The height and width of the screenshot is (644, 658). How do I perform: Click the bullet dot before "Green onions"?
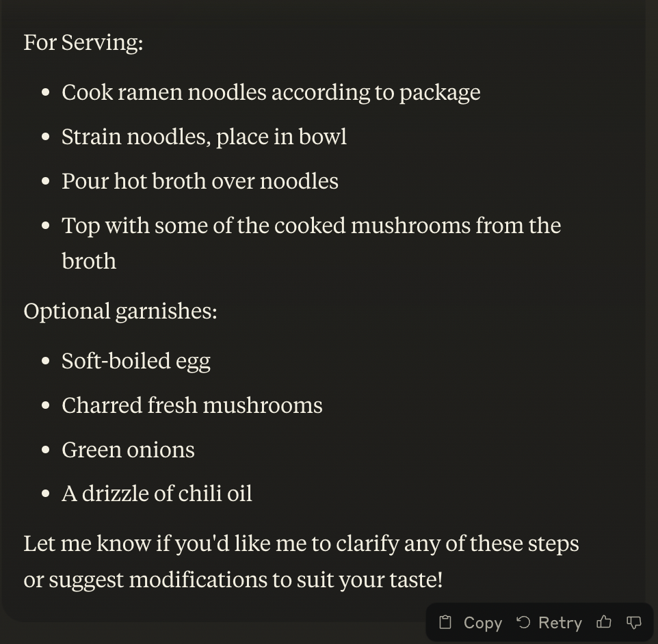tap(46, 450)
